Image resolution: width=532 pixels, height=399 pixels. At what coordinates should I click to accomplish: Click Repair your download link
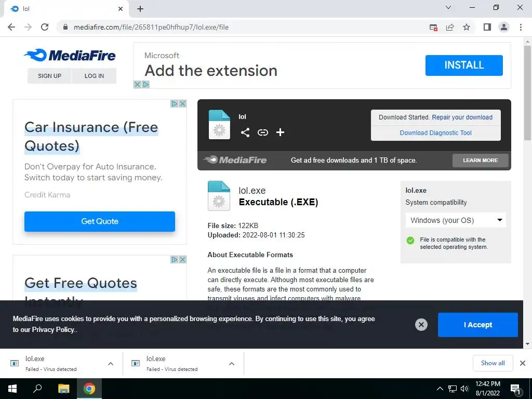coord(462,117)
